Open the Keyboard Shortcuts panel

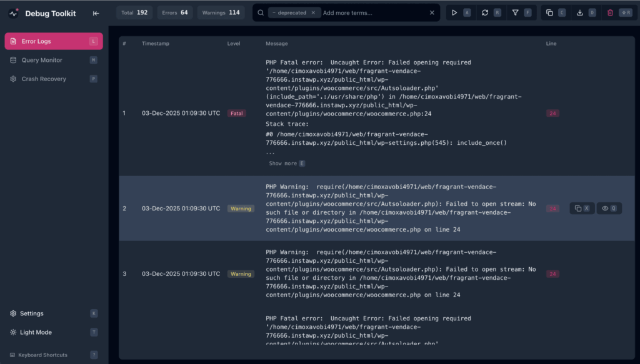(x=43, y=355)
